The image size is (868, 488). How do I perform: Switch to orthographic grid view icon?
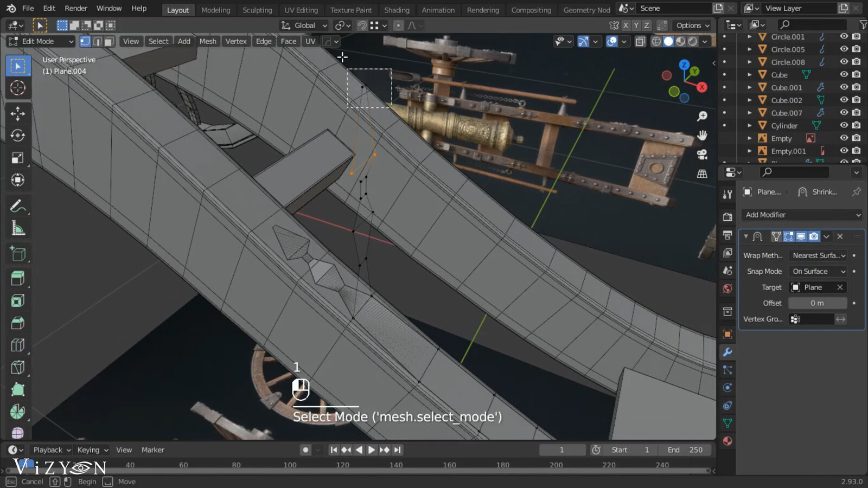click(x=702, y=174)
